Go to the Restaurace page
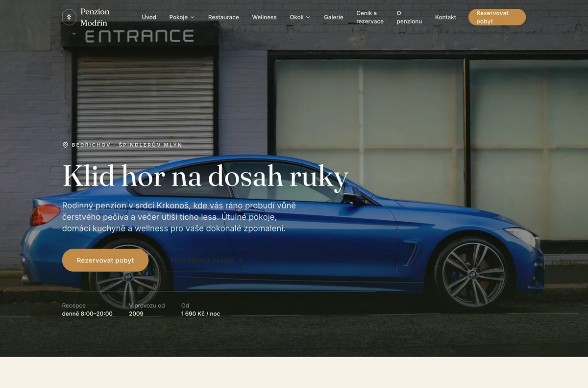The width and height of the screenshot is (588, 388). click(x=223, y=17)
